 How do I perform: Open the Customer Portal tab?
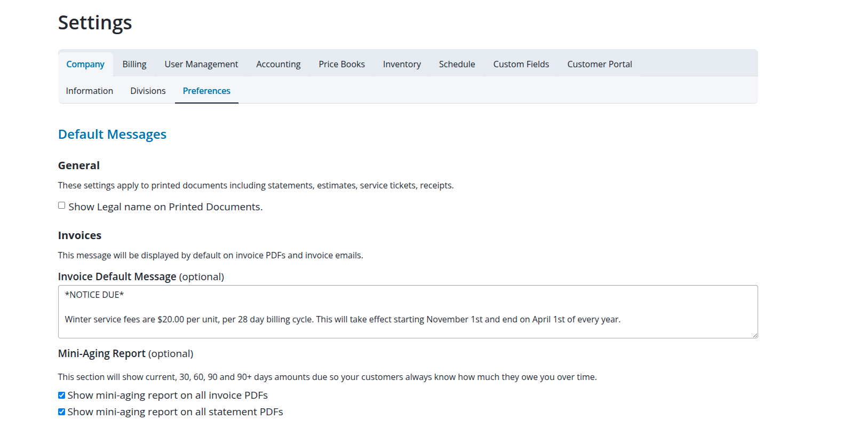click(x=599, y=64)
